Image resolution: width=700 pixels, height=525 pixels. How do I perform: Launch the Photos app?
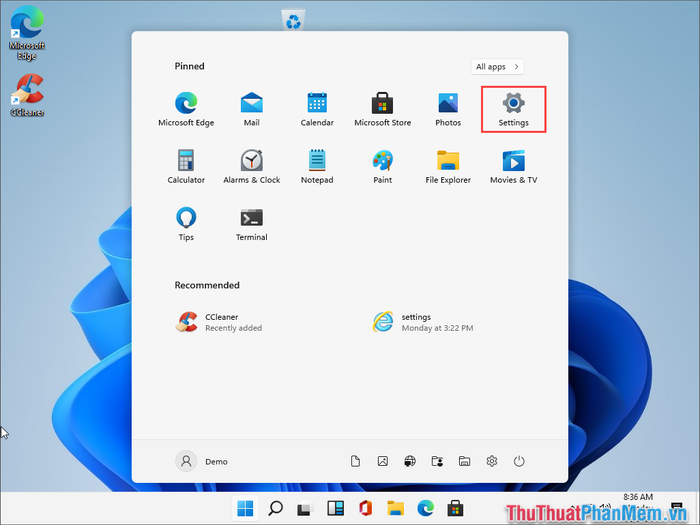448,109
